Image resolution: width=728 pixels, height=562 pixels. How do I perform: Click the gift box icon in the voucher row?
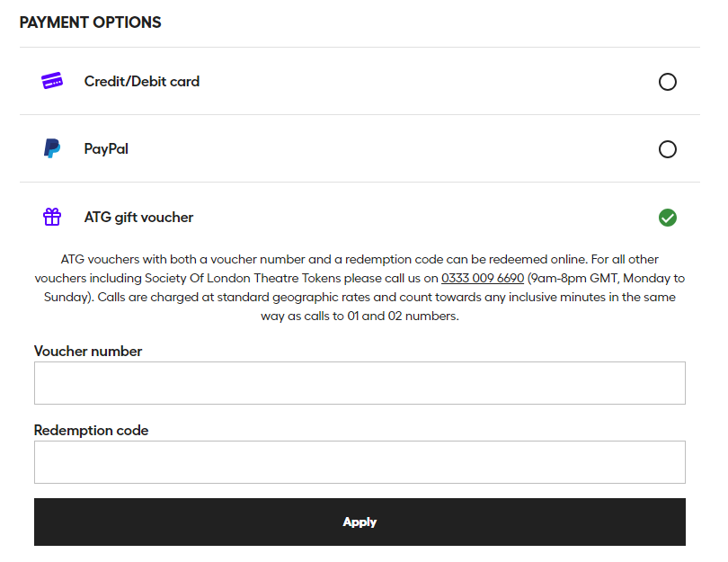(x=52, y=217)
